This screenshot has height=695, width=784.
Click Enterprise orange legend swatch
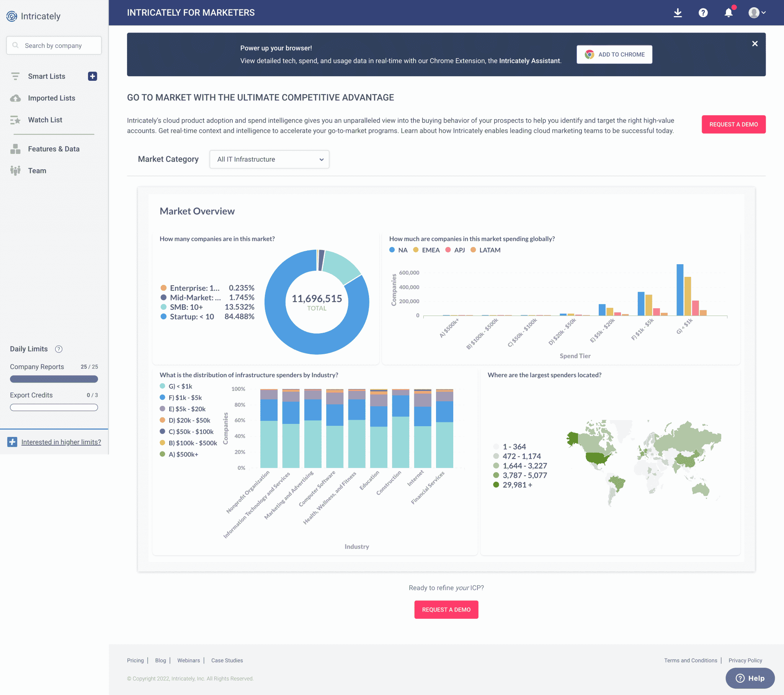tap(163, 288)
